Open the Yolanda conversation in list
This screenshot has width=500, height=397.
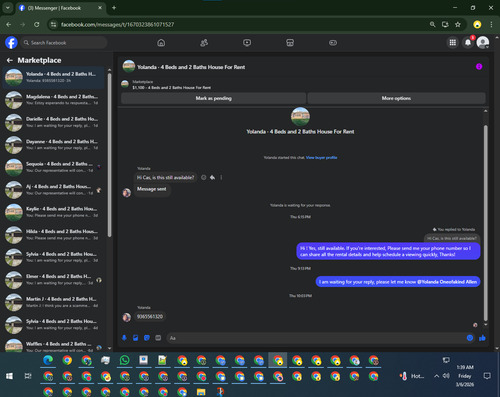(54, 77)
